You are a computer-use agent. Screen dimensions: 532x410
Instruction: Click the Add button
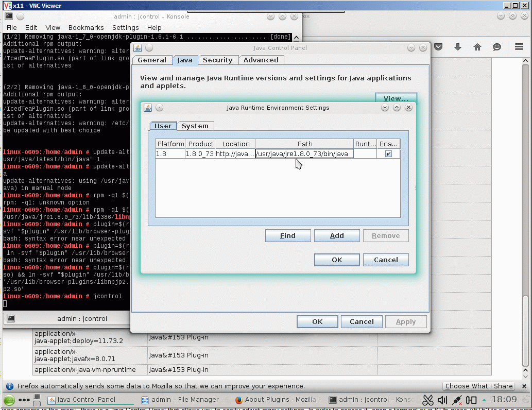pos(337,235)
